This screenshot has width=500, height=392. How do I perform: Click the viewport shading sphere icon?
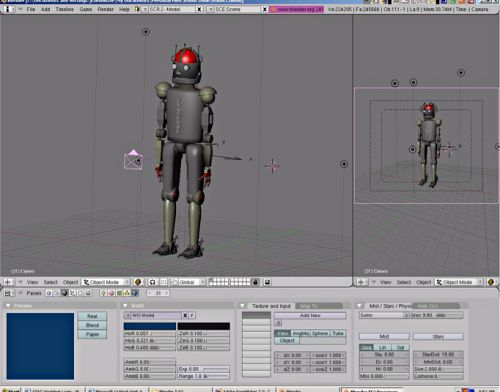point(138,282)
